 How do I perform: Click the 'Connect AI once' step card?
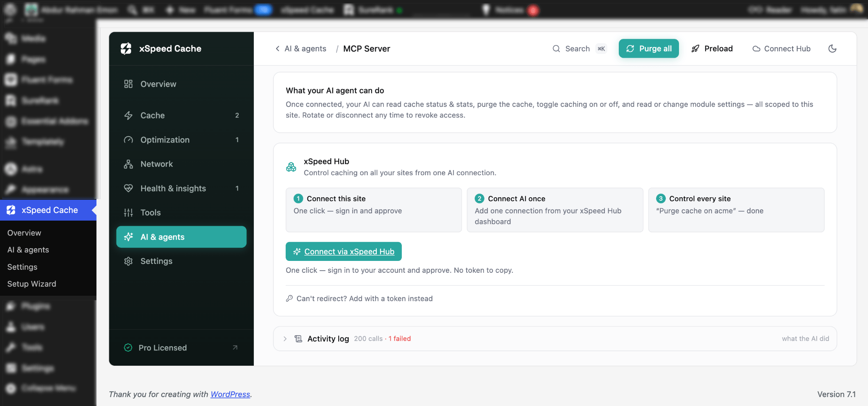pos(555,210)
